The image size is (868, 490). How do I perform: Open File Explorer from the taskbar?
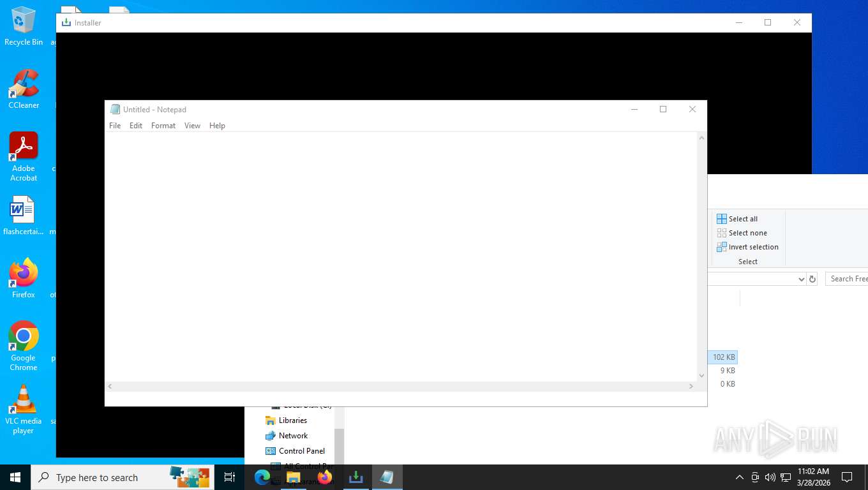pyautogui.click(x=293, y=477)
